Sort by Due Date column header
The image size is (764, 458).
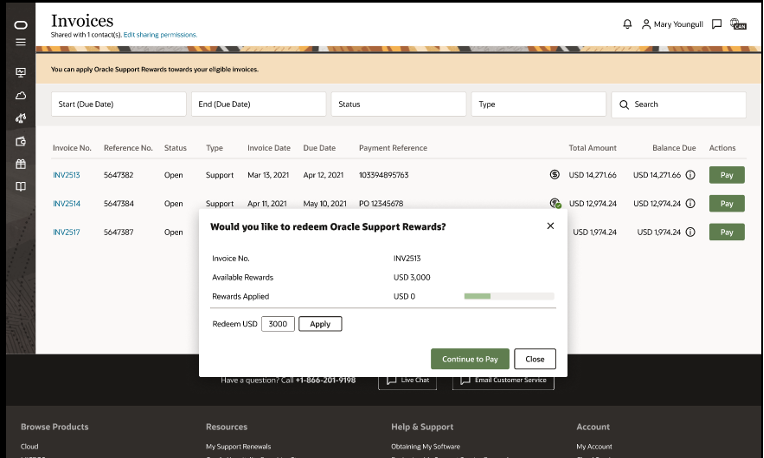pos(320,148)
